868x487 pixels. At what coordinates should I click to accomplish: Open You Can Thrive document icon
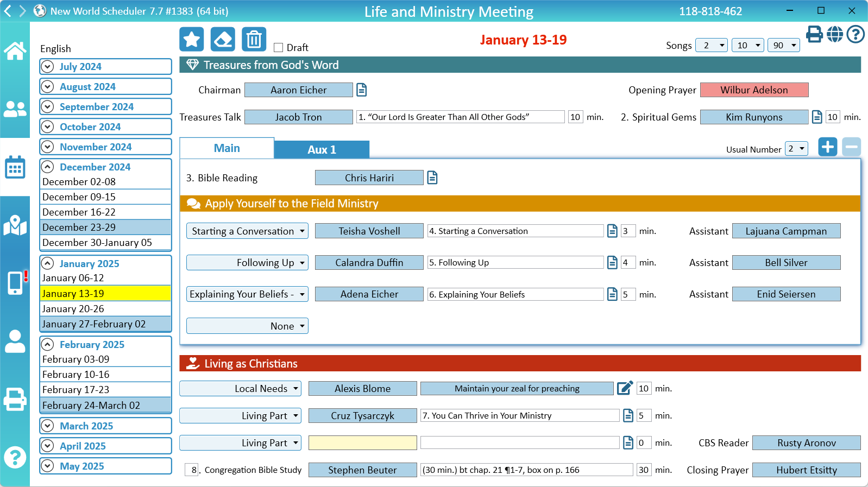click(628, 415)
